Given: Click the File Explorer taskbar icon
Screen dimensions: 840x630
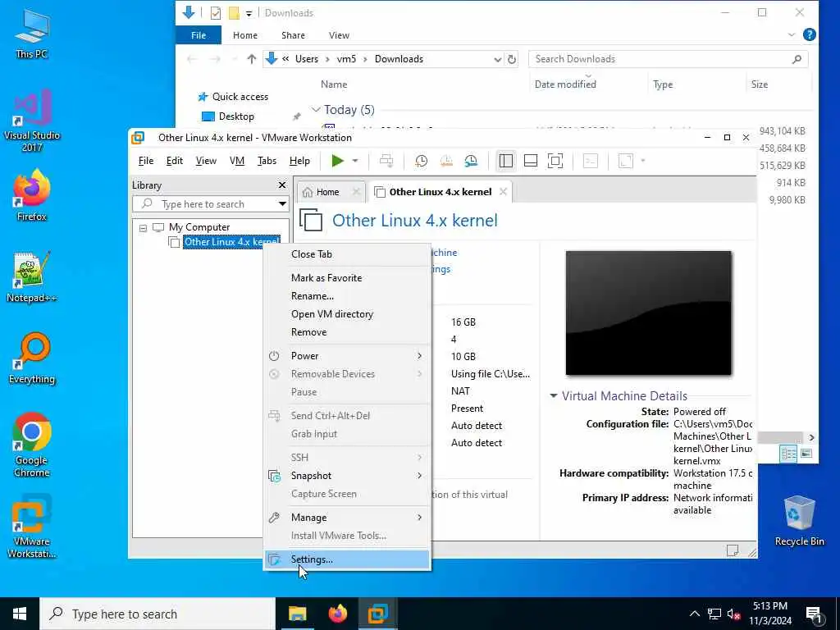Looking at the screenshot, I should pyautogui.click(x=297, y=614).
